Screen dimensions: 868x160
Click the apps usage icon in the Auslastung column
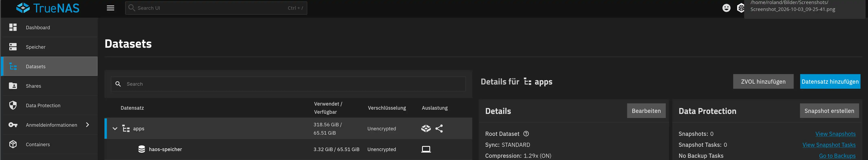point(426,129)
